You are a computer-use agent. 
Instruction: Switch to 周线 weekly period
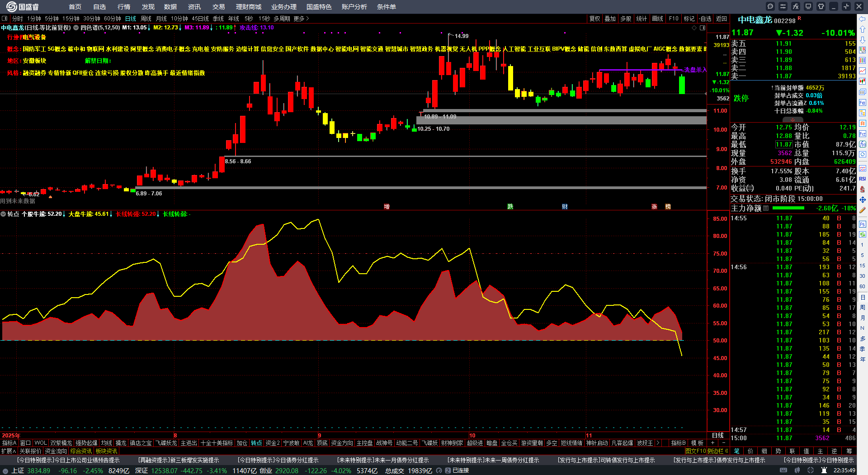click(x=146, y=19)
